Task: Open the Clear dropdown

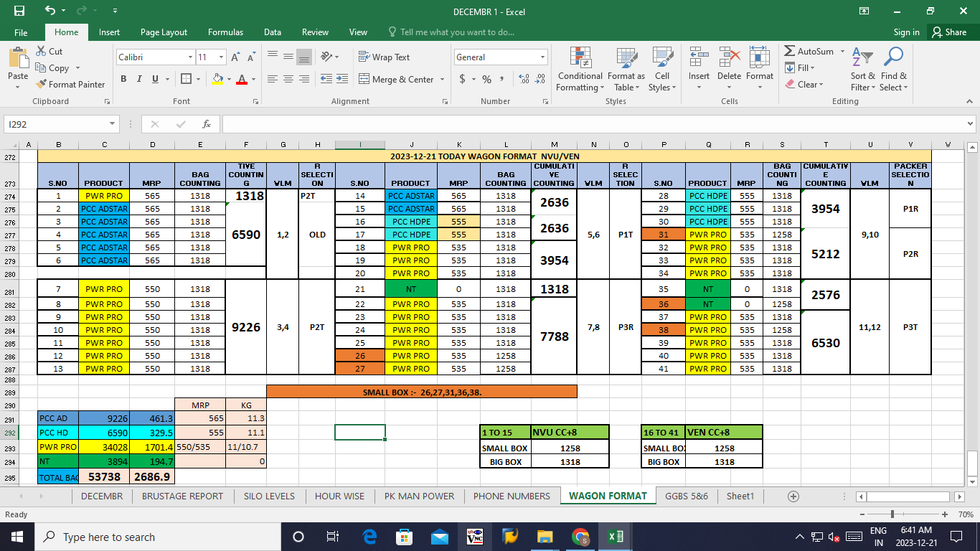Action: click(804, 85)
